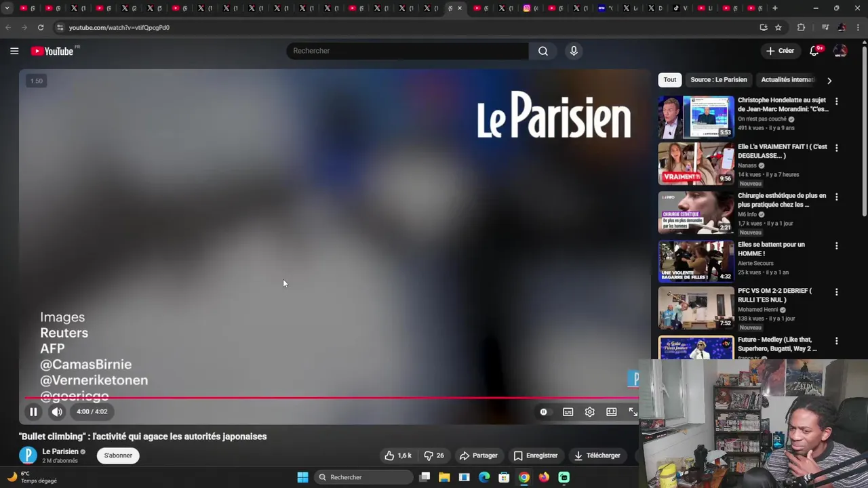The image size is (868, 488).
Task: Open File Explorer from taskbar
Action: click(x=444, y=477)
